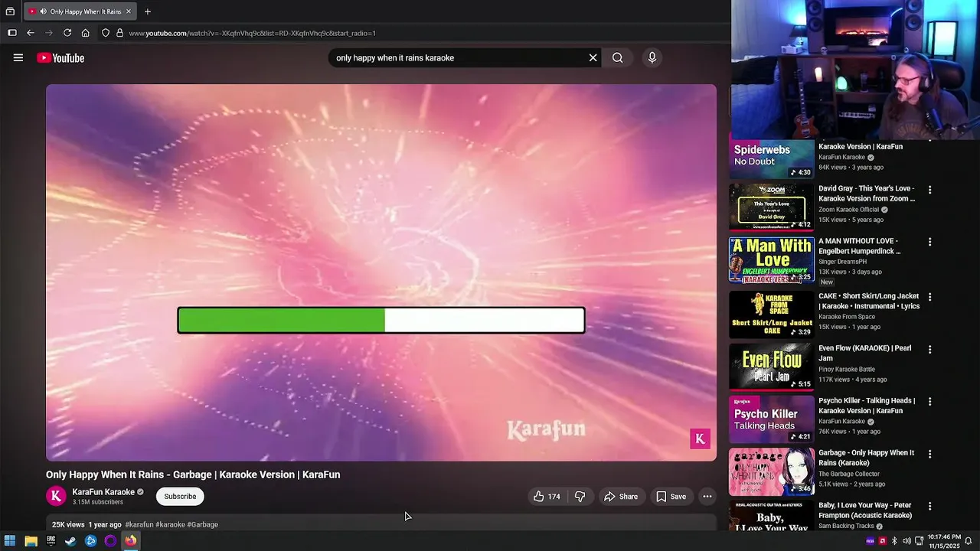Open the YouTube guide hamburger menu
The width and height of the screenshot is (980, 551).
pyautogui.click(x=18, y=57)
